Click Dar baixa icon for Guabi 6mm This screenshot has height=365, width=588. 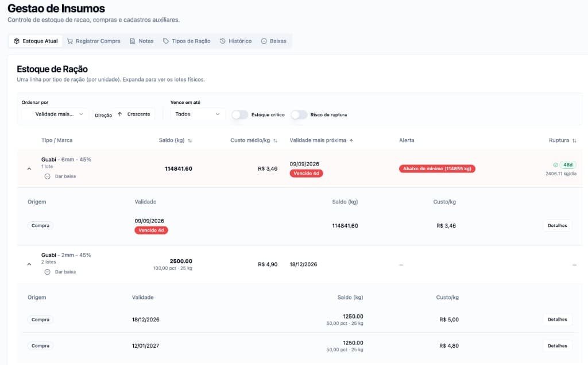pyautogui.click(x=47, y=176)
